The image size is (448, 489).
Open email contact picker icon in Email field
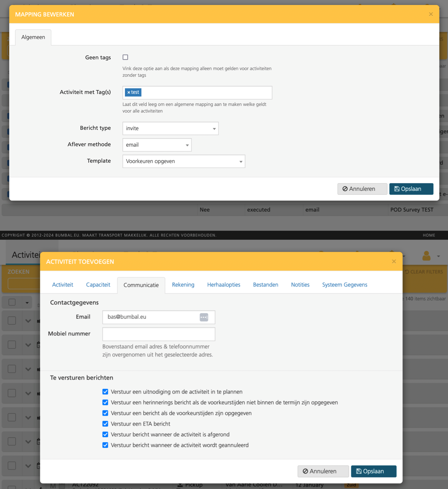(204, 317)
